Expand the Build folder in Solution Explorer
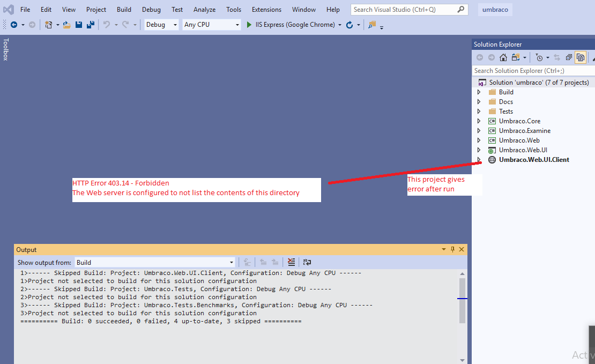Screen dimensions: 595x364 (x=479, y=92)
